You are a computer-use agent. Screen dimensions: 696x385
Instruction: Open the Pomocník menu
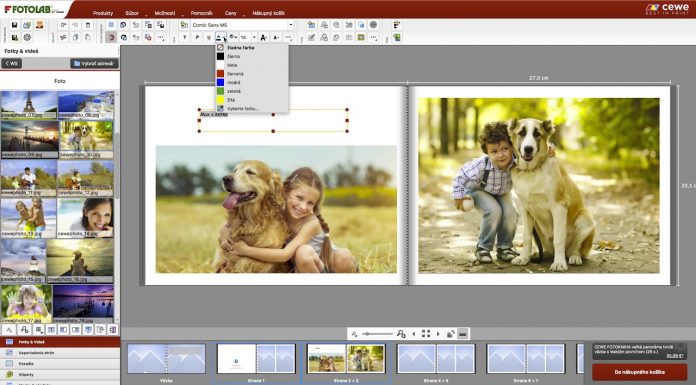tap(202, 13)
